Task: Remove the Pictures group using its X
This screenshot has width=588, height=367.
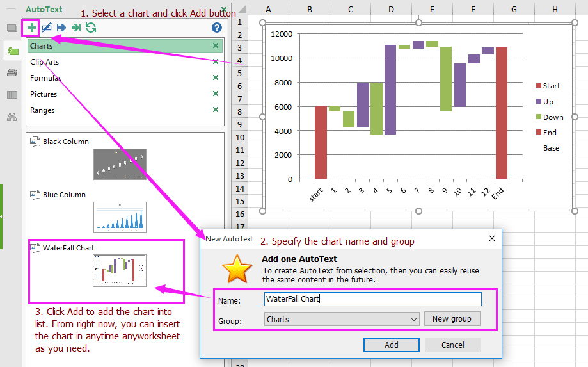Action: 216,94
